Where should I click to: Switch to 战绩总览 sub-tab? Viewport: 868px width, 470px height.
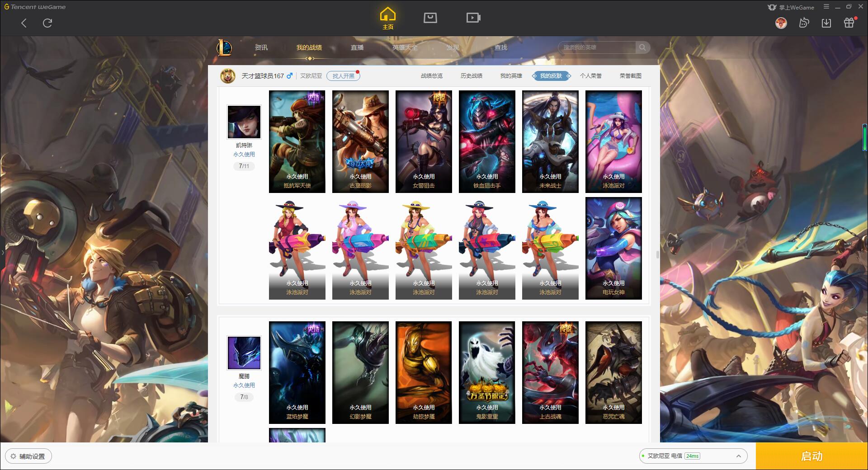[432, 76]
